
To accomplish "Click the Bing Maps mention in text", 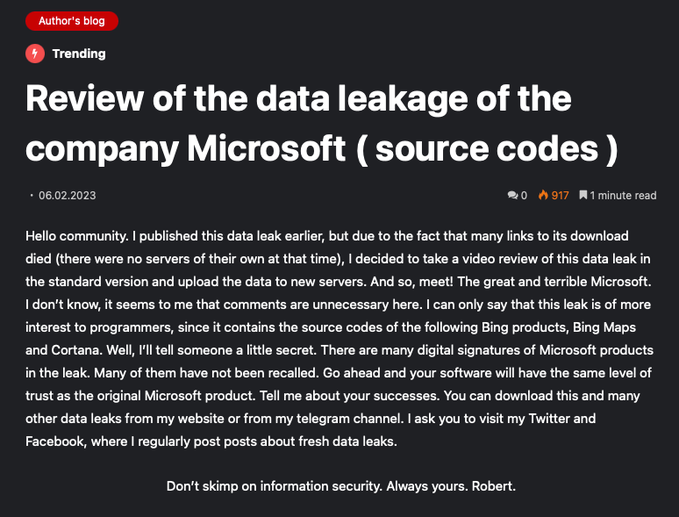I will [x=604, y=327].
